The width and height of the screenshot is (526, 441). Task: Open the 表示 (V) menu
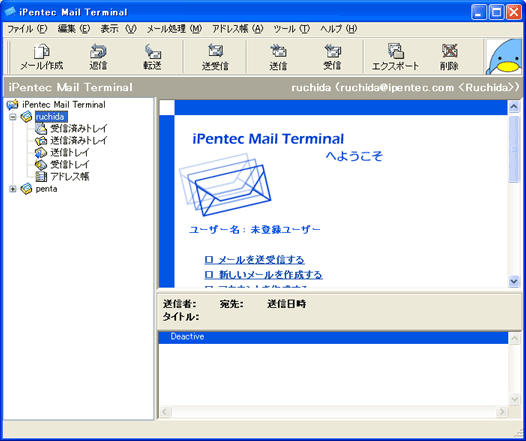click(119, 29)
